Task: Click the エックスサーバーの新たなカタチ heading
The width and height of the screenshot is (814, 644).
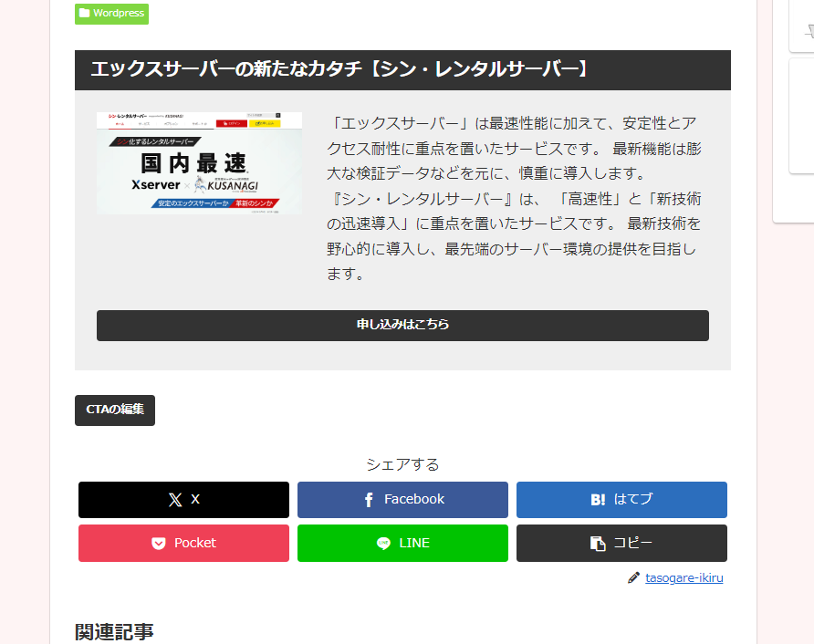Action: pos(340,69)
